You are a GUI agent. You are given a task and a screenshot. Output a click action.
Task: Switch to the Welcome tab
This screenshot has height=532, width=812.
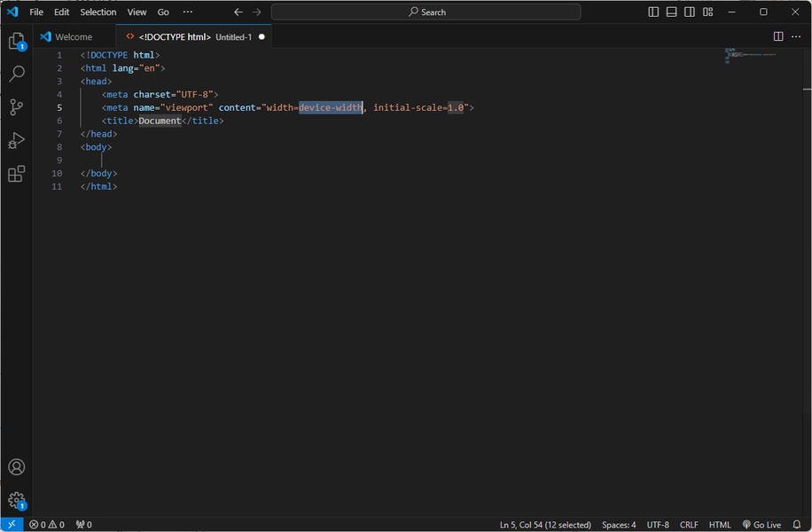[x=73, y=37]
